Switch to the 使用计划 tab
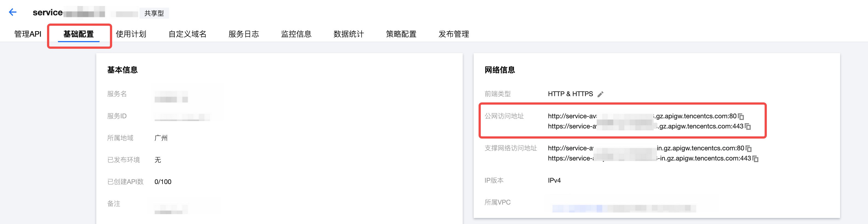 tap(131, 34)
